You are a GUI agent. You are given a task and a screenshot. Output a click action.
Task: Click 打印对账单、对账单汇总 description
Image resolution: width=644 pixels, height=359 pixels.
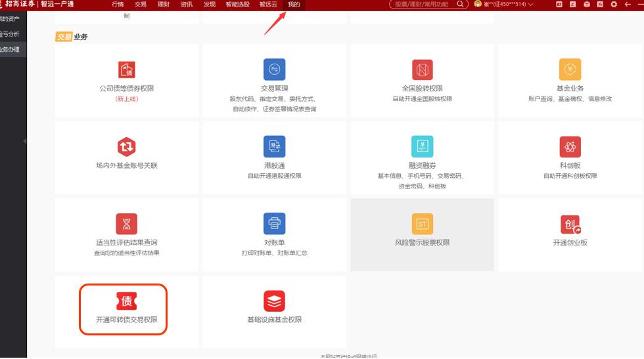(275, 253)
